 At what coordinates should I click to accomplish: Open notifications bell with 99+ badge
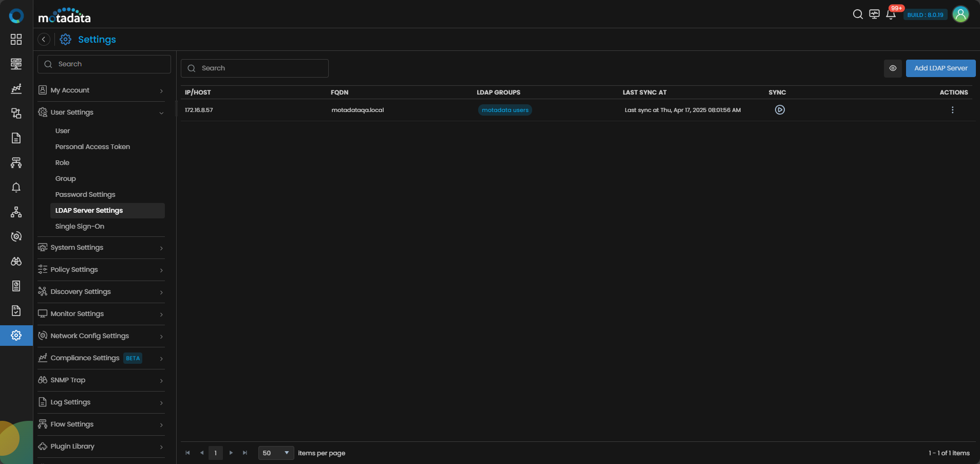(x=891, y=14)
